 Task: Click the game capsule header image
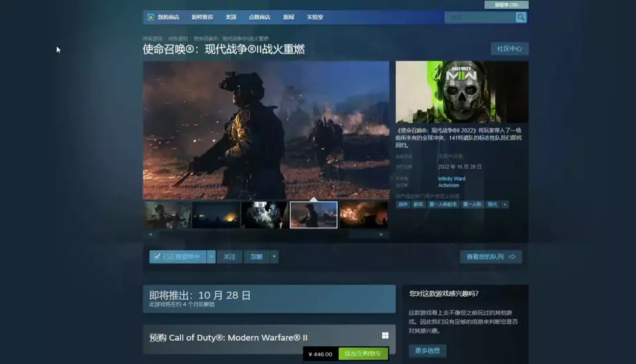coord(462,92)
